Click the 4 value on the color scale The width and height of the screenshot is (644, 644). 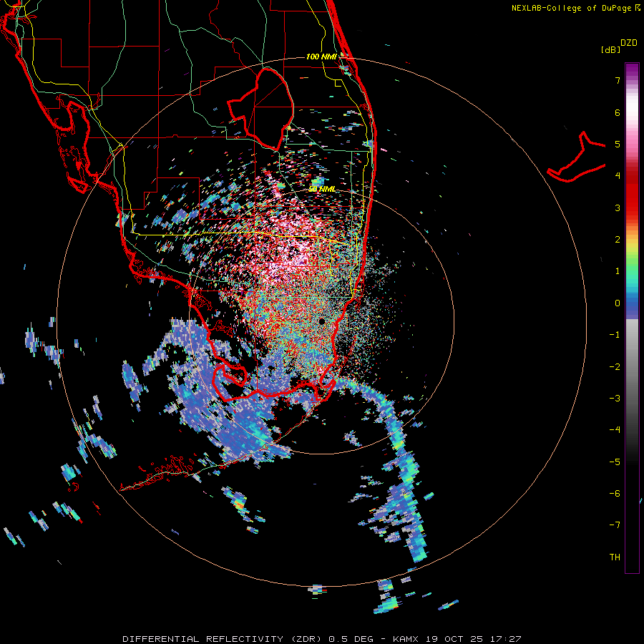[x=618, y=176]
